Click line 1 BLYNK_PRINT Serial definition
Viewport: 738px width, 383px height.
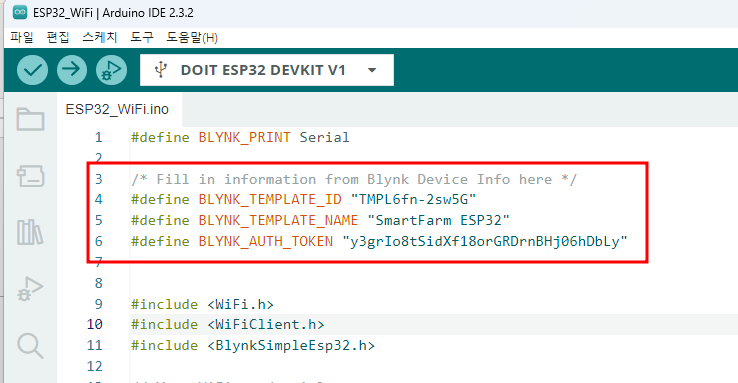(240, 137)
